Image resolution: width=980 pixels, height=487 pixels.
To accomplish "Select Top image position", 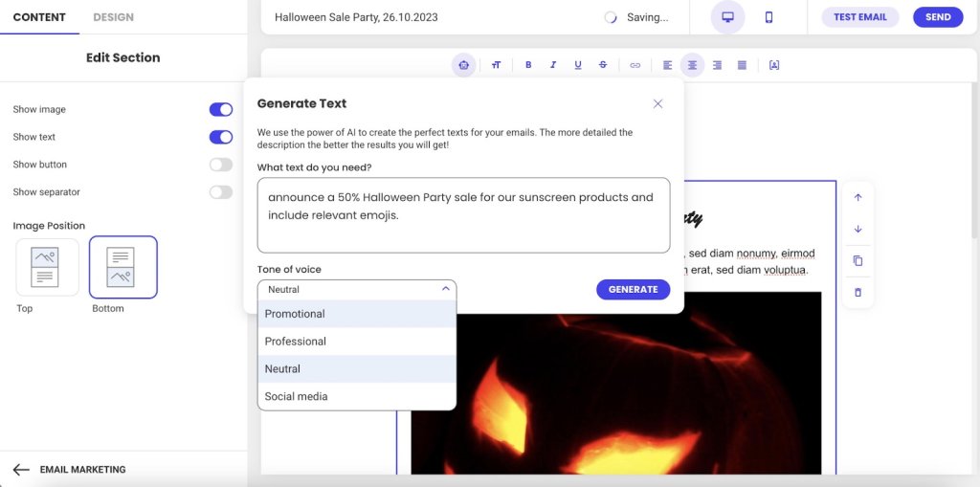I will pos(48,267).
